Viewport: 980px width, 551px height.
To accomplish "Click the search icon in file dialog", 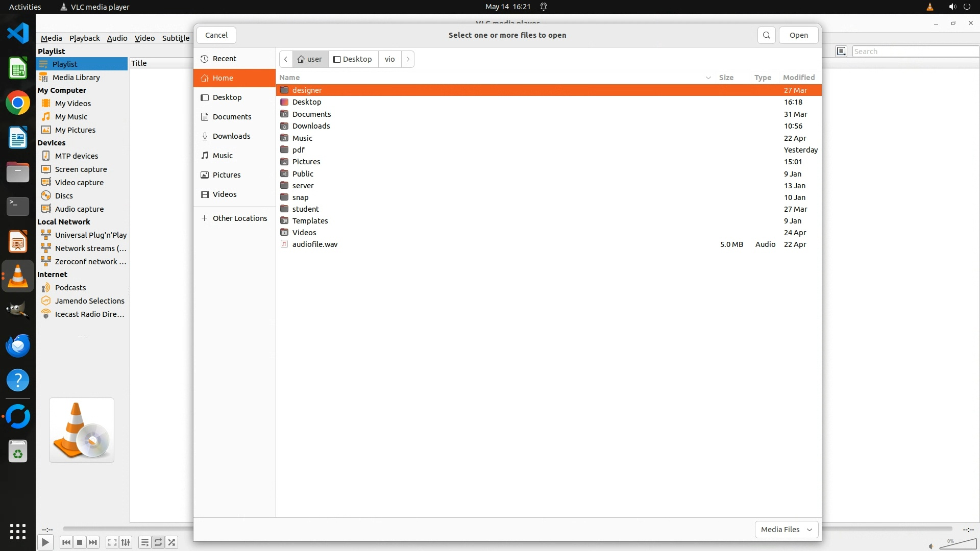I will pyautogui.click(x=766, y=35).
